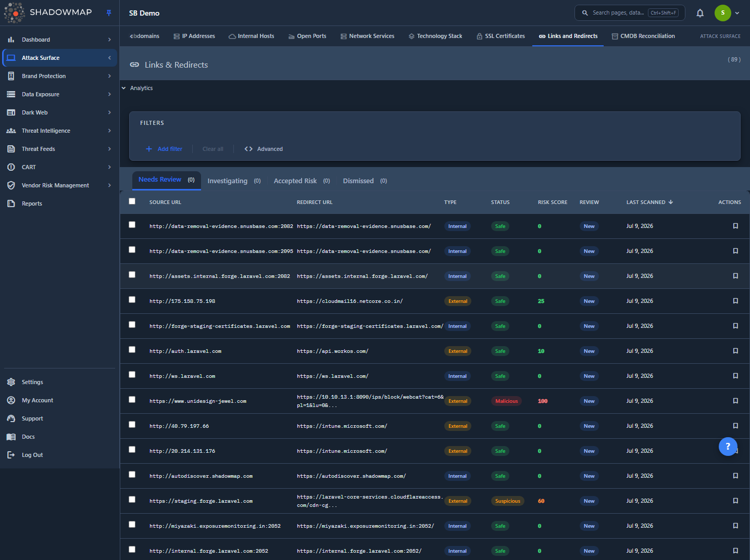Check the data-removal-evidence port 2095 row
The height and width of the screenshot is (560, 750).
tap(132, 250)
